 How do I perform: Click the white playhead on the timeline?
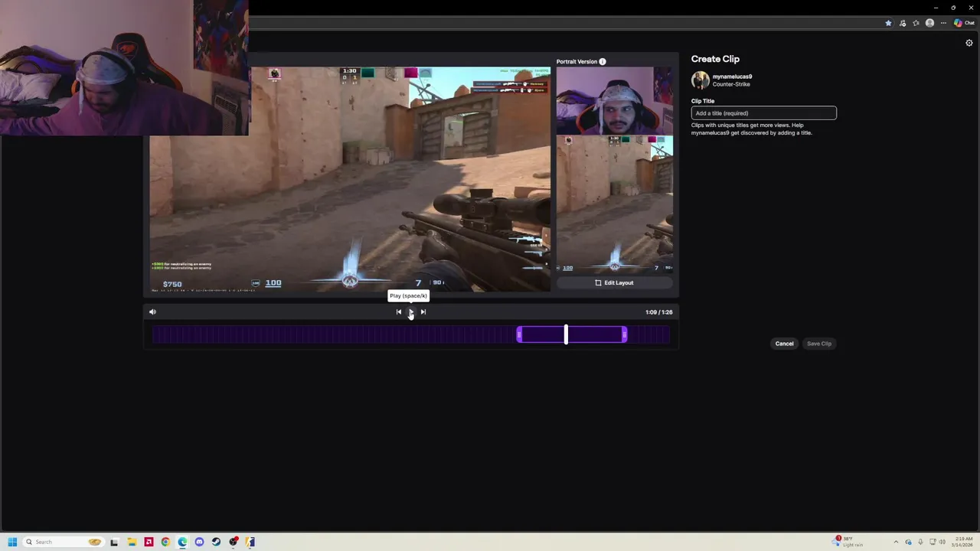(x=566, y=334)
